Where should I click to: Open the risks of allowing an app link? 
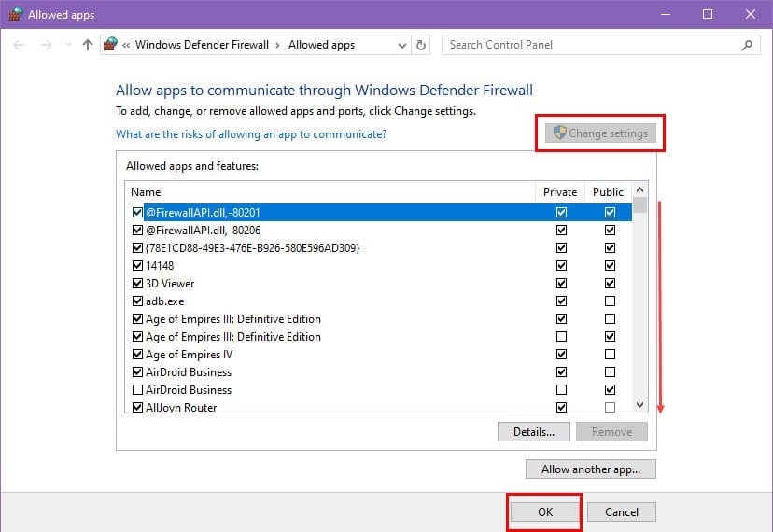pos(251,134)
